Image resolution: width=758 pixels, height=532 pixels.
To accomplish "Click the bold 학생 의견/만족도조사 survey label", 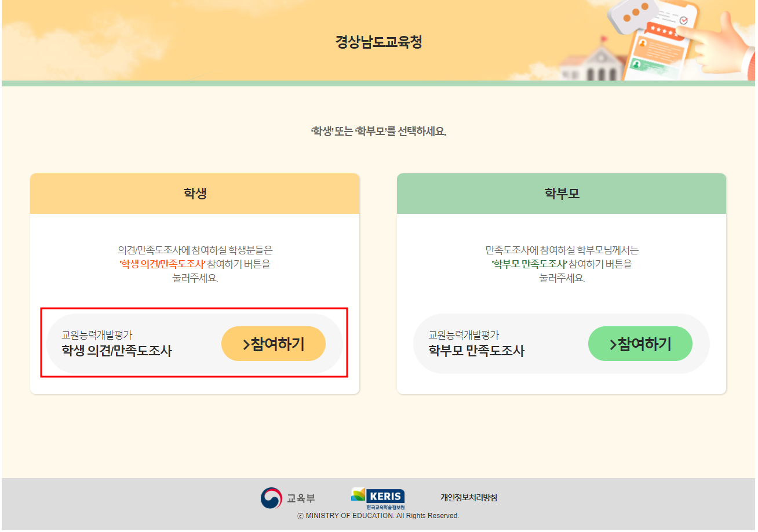I will [x=116, y=351].
